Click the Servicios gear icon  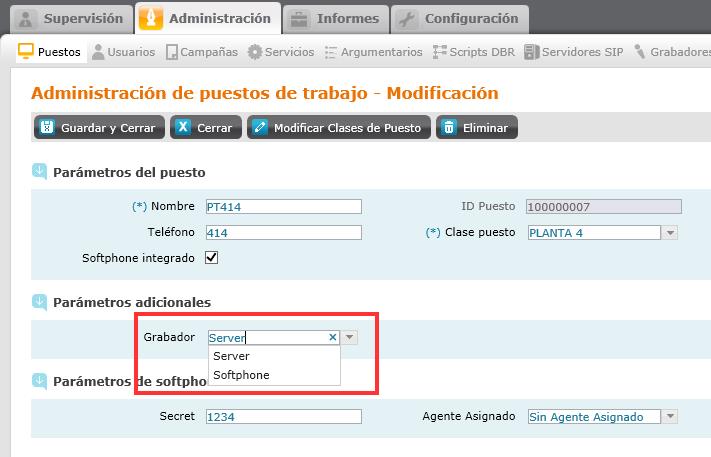click(255, 52)
